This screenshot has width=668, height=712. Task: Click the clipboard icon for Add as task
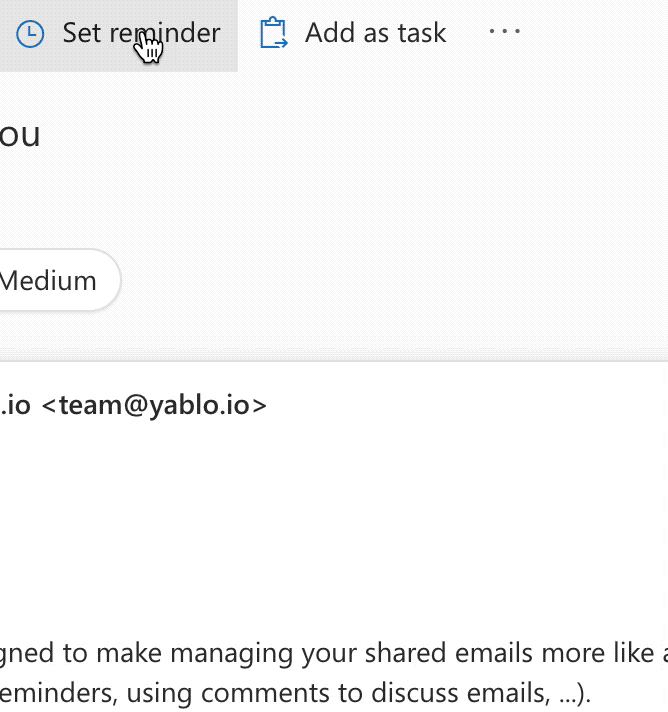click(x=273, y=34)
